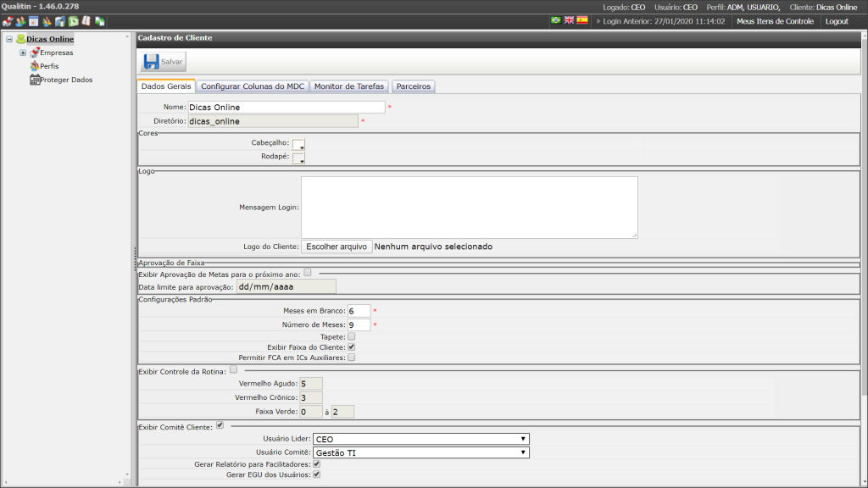
Task: Open the Usuário Comitê dropdown
Action: click(420, 452)
